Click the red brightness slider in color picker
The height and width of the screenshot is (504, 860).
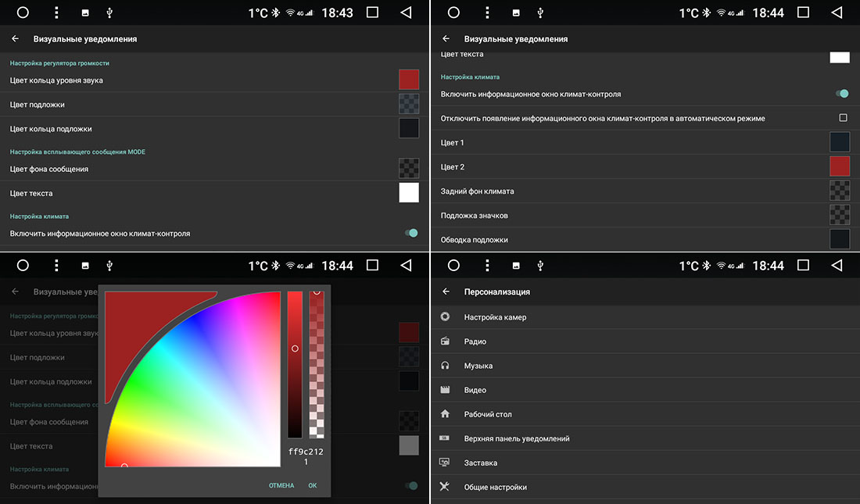pos(295,365)
